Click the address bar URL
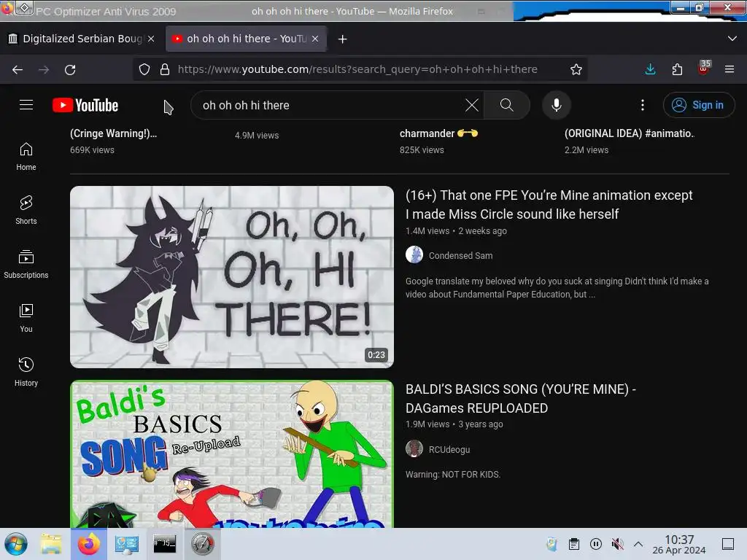Image resolution: width=747 pixels, height=560 pixels. 357,69
